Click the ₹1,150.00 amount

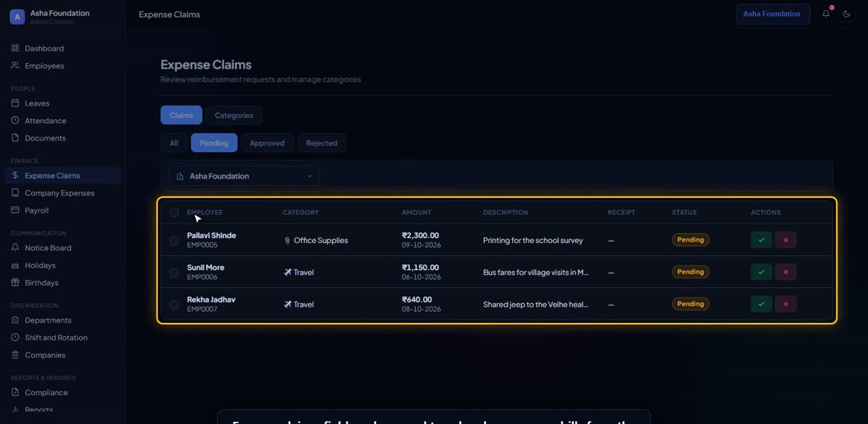coord(420,268)
